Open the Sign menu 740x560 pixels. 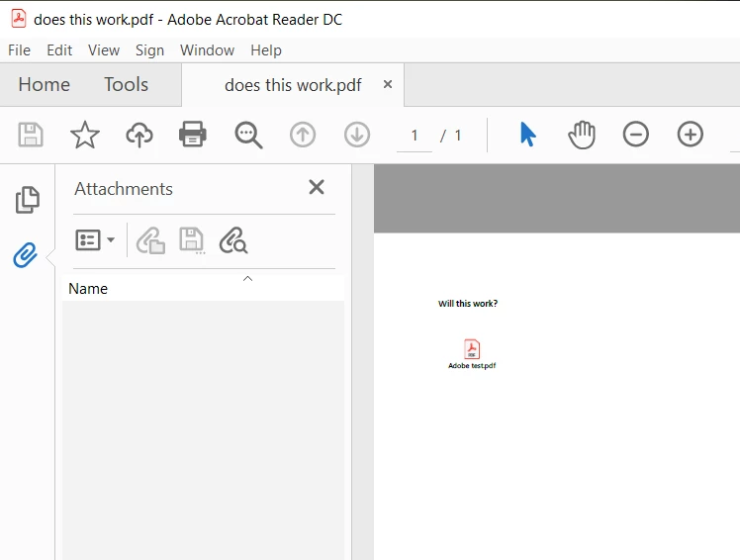(x=149, y=50)
